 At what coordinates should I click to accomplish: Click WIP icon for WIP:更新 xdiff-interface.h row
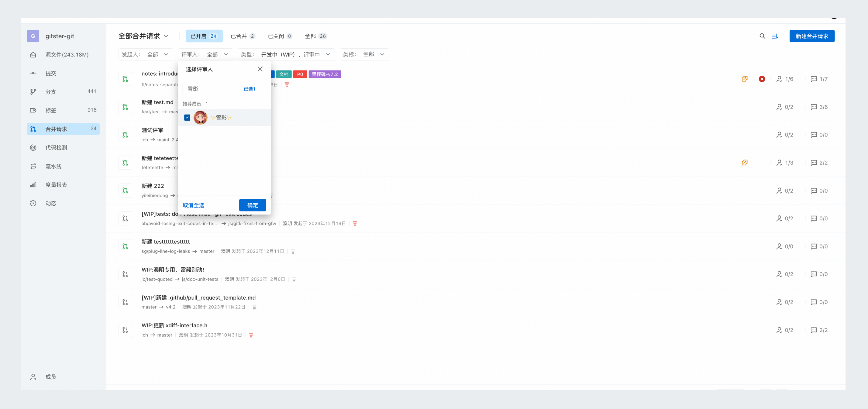[125, 330]
